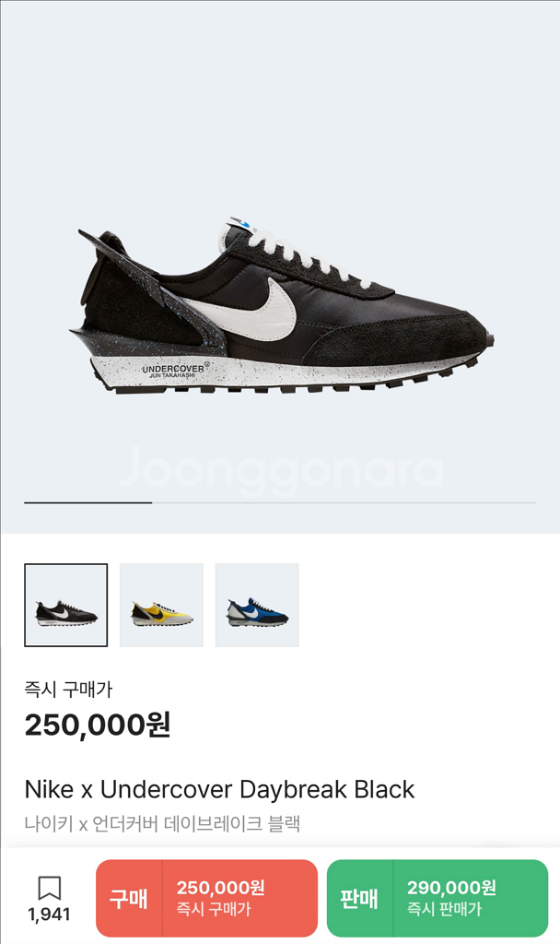Click the unfilled carousel progress track
Screen dimensions: 560x944
tap(344, 502)
